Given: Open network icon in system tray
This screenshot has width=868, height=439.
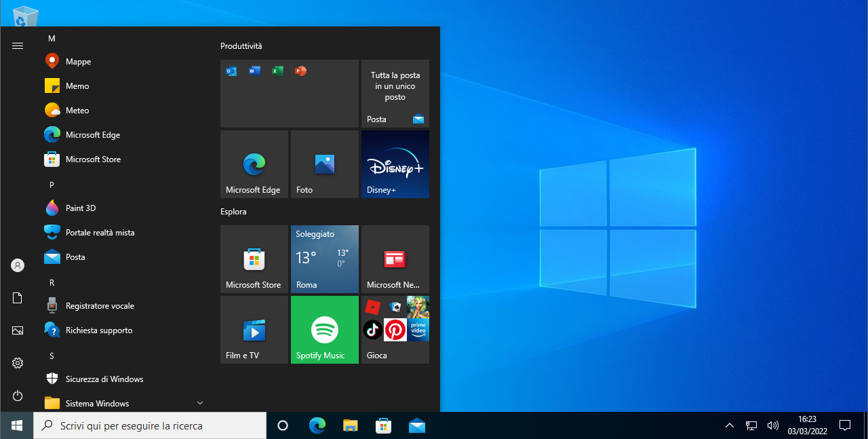Looking at the screenshot, I should (751, 425).
